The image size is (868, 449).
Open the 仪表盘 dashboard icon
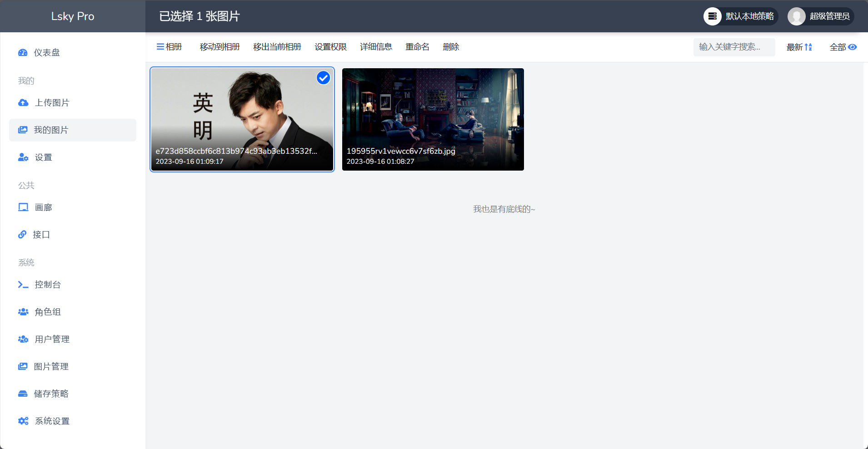click(x=23, y=52)
